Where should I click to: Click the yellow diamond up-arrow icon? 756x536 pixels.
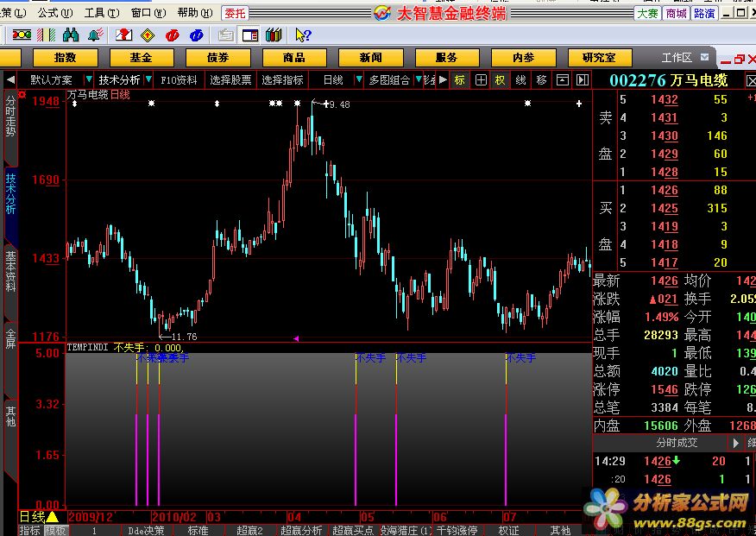(148, 35)
